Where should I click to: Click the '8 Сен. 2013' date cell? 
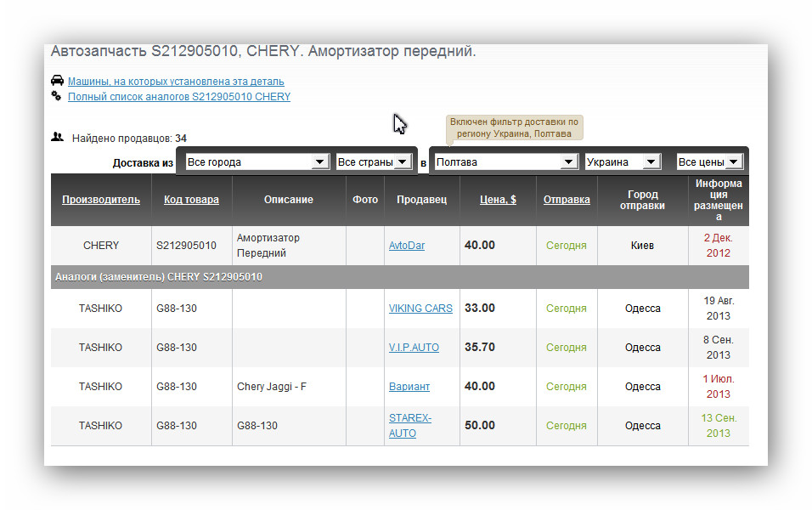pos(719,348)
